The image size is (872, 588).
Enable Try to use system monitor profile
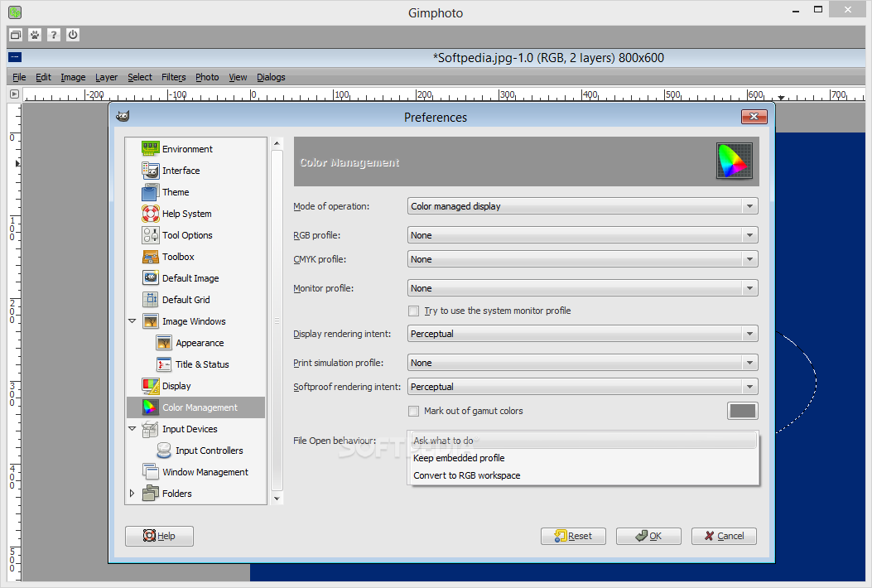[x=413, y=311]
